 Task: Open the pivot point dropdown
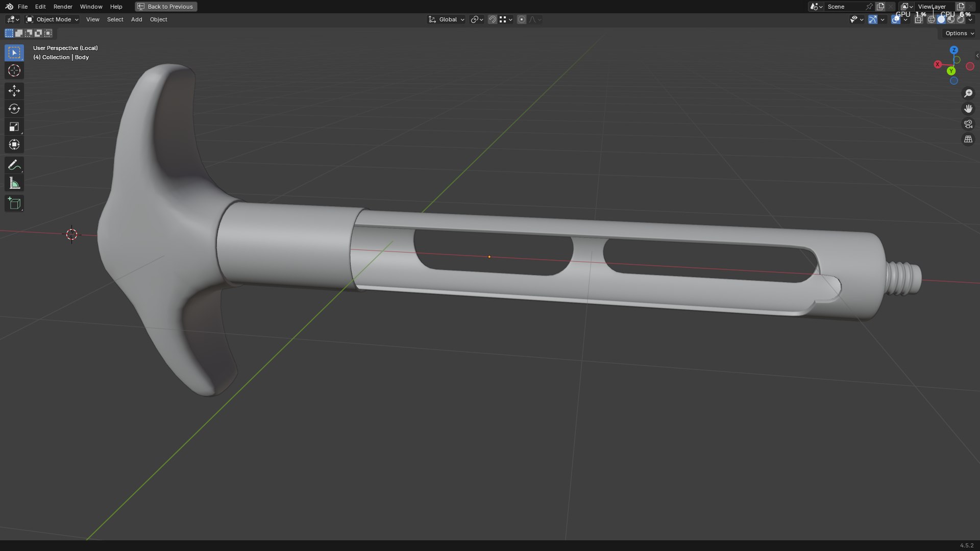point(477,19)
